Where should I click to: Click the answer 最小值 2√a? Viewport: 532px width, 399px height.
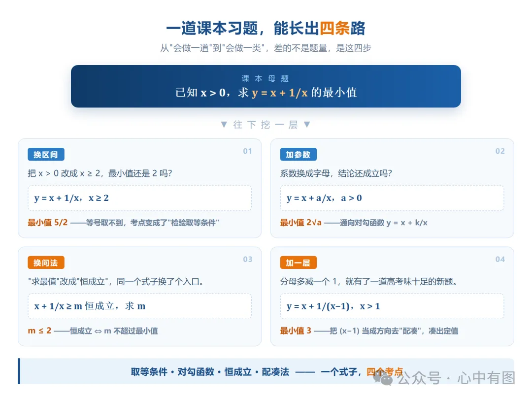pos(300,223)
